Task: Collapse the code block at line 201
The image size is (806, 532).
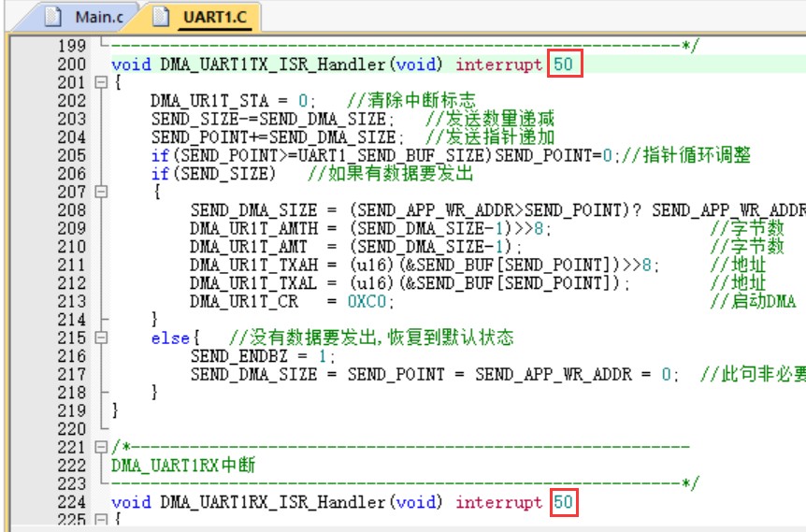Action: pyautogui.click(x=101, y=82)
